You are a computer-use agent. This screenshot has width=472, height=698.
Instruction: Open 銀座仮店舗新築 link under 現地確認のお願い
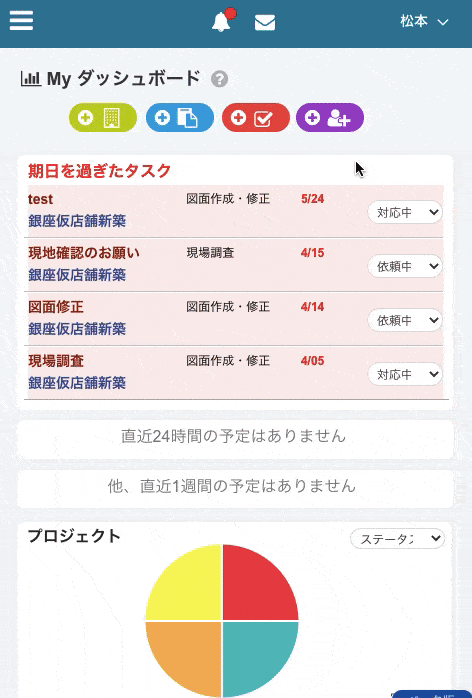[x=77, y=275]
